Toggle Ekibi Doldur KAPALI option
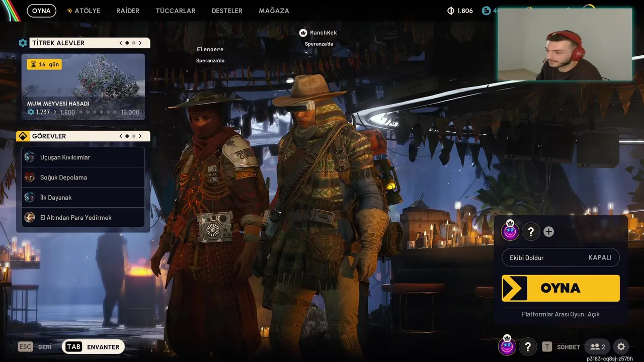The width and height of the screenshot is (644, 362). (560, 257)
